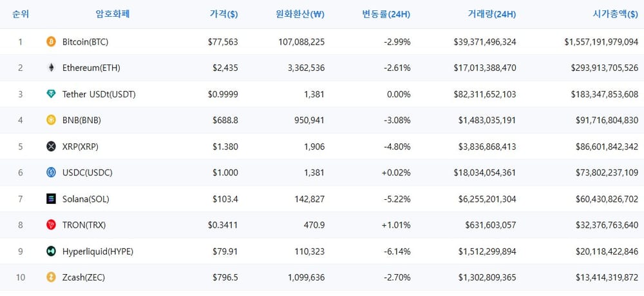Viewport: 644px width, 296px height.
Task: Sort by 시가총액($) column header
Action: pos(616,14)
